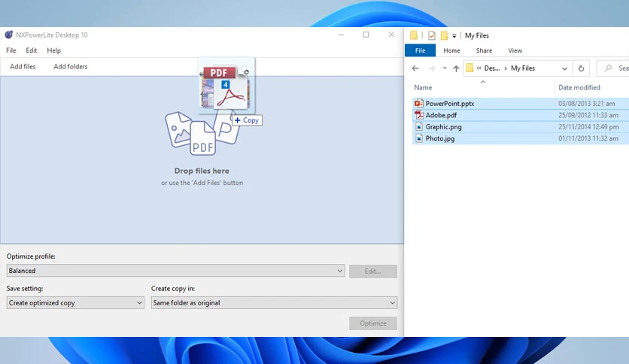Viewport: 629px width, 364px height.
Task: Click the Add files button
Action: 23,66
